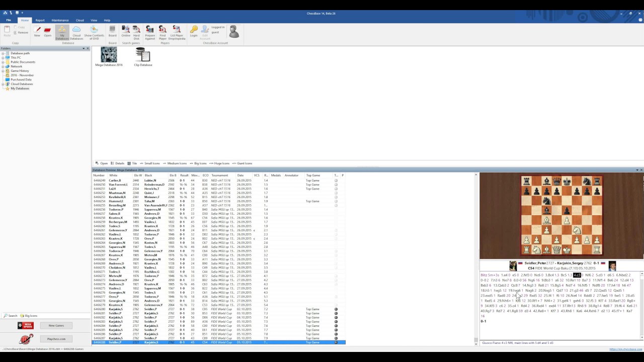Click highlighted move 4.c3 in notation
This screenshot has height=362, width=644.
pyautogui.click(x=577, y=275)
